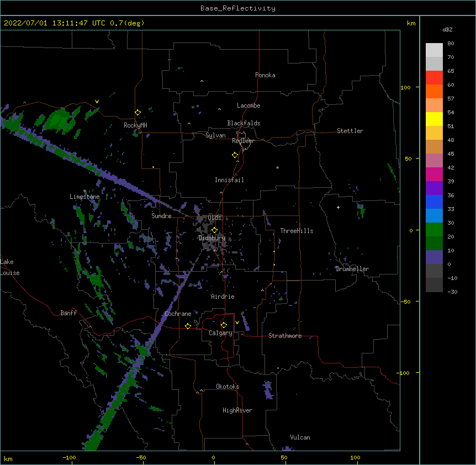Click the RedDeer city label
The height and width of the screenshot is (465, 476).
(243, 141)
